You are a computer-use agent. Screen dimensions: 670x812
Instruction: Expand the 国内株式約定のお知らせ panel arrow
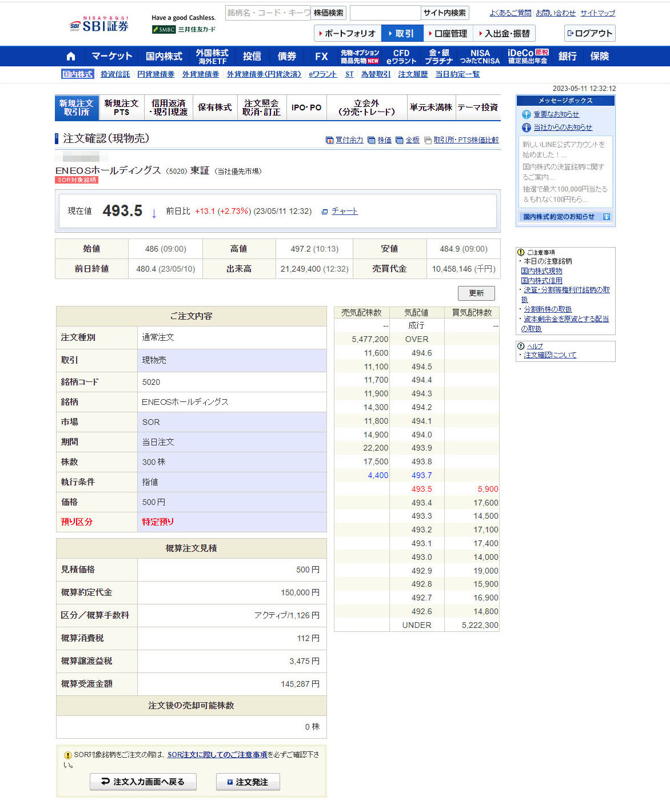pos(607,217)
